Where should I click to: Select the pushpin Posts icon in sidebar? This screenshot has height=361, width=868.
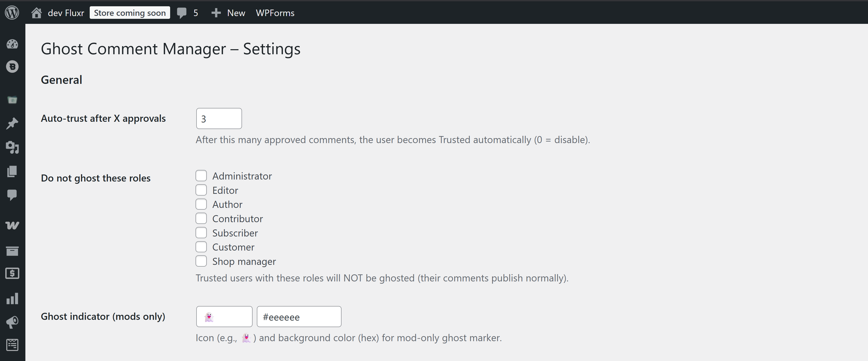12,123
